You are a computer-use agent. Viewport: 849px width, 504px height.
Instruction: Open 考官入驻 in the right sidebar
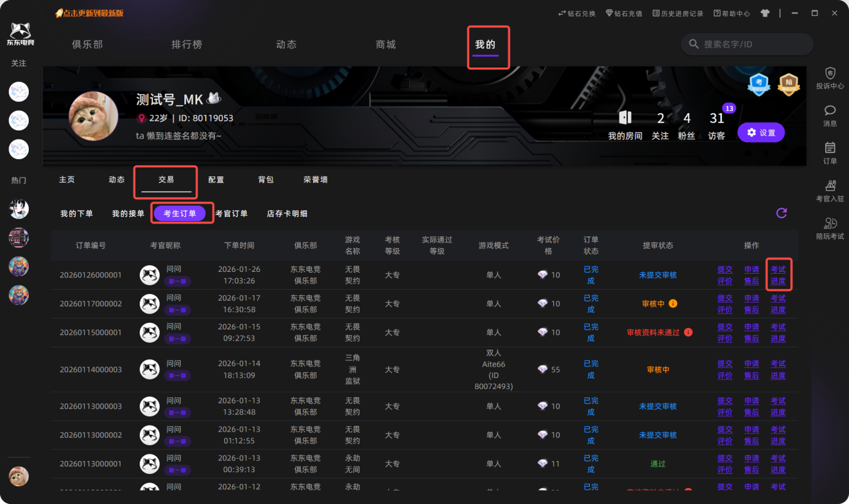(830, 191)
